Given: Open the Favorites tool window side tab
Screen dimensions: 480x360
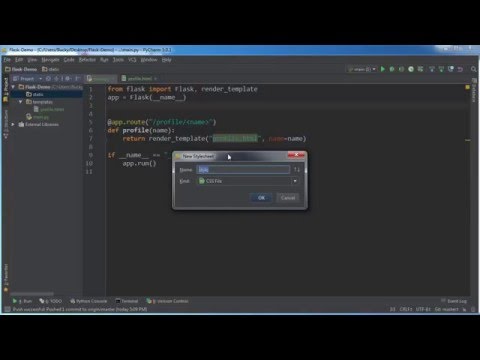Looking at the screenshot, I should coord(6,277).
